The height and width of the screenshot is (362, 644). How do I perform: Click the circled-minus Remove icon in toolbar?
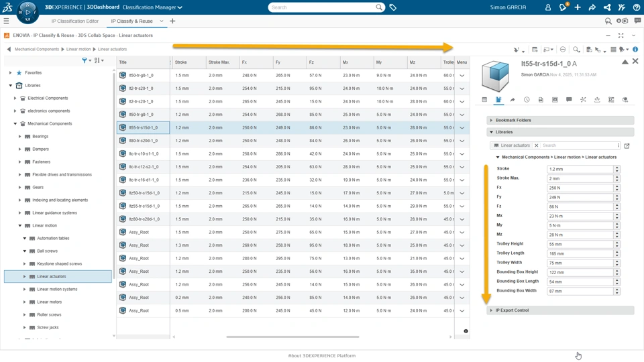coord(563,49)
